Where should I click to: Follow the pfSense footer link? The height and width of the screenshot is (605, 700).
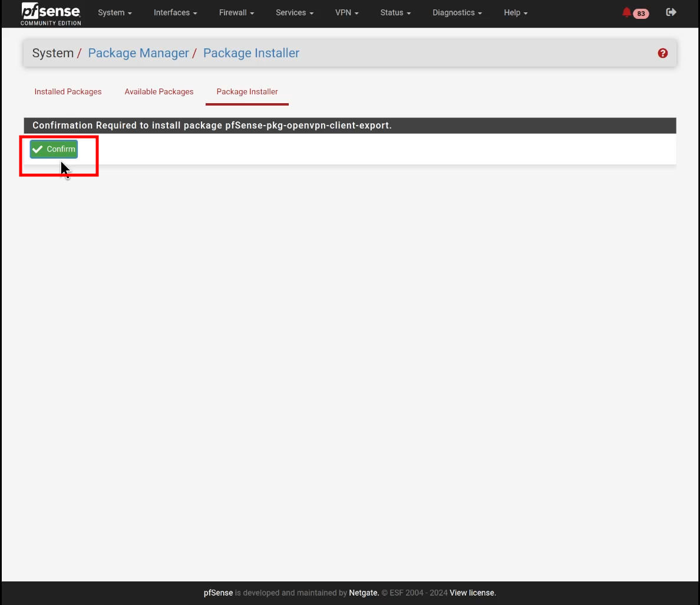tap(218, 593)
